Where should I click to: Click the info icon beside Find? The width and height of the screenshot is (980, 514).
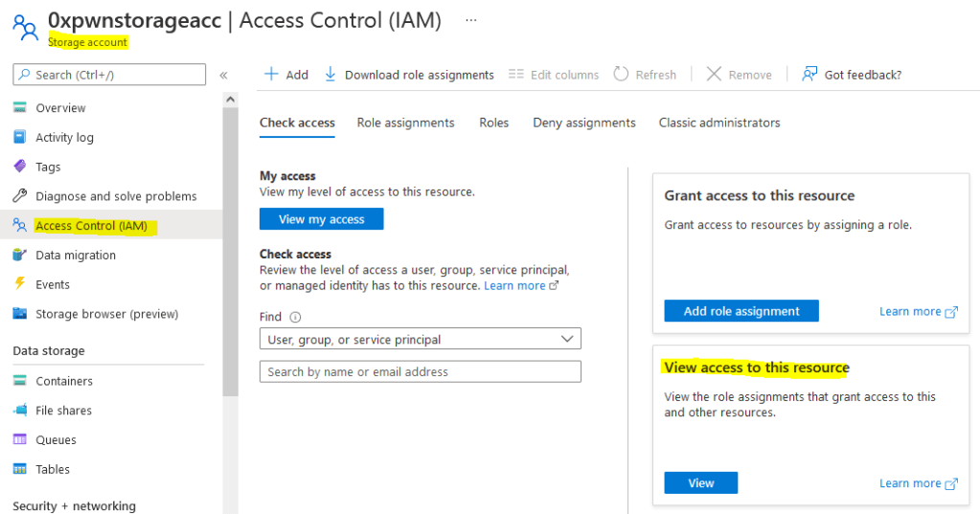coord(295,317)
